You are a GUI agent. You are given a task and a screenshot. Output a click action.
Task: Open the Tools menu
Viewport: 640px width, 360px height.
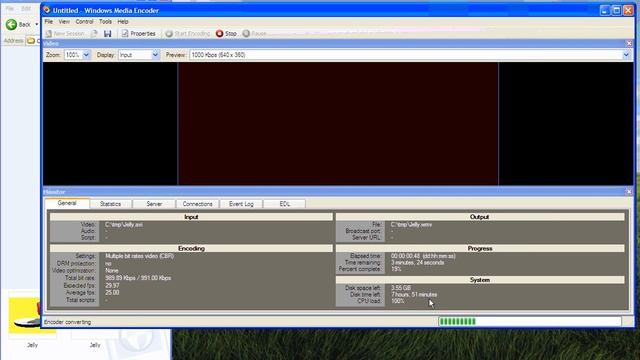105,22
